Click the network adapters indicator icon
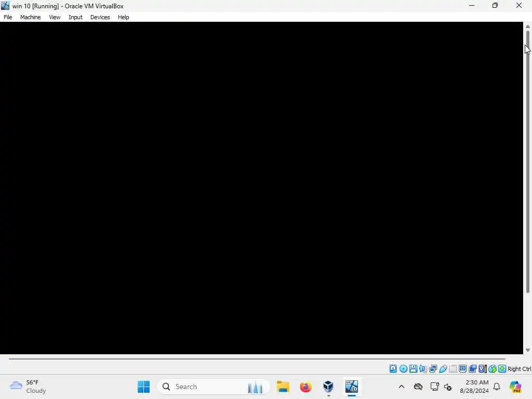Screen dimensions: 532x399 433,369
